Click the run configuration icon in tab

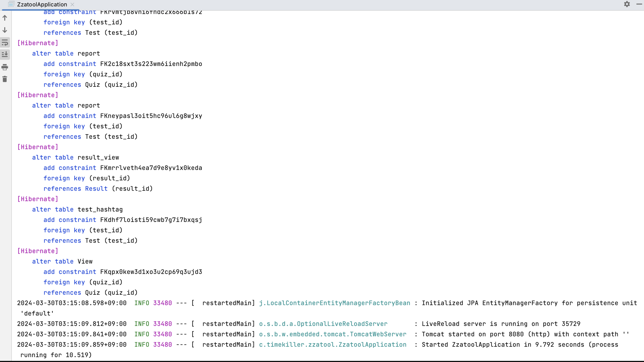[11, 4]
